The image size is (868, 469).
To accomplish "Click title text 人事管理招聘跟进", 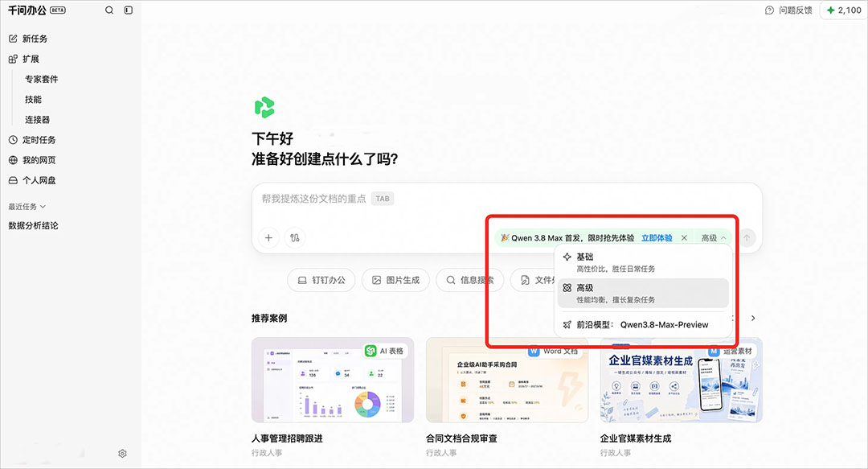I will [287, 438].
